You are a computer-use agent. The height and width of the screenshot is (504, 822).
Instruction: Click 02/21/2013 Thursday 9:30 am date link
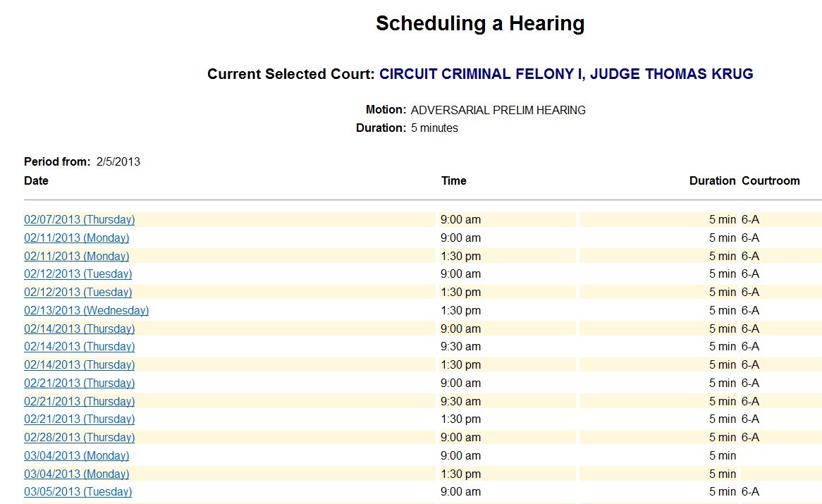79,402
